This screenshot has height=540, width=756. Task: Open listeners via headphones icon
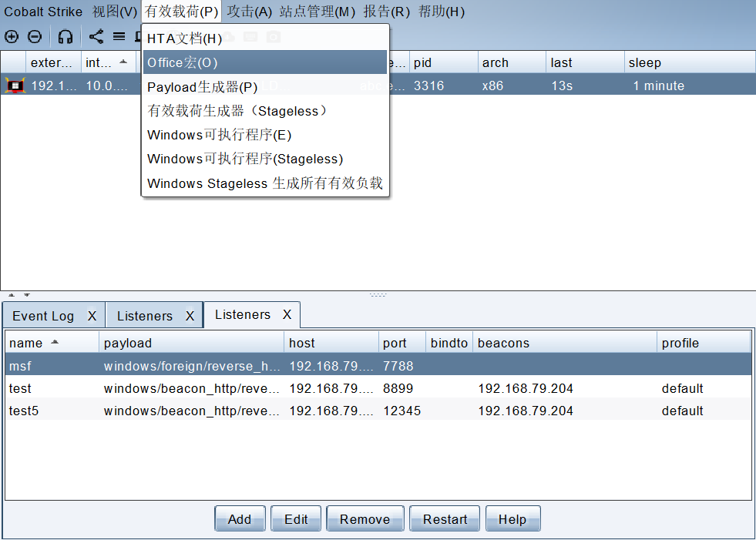pyautogui.click(x=65, y=37)
